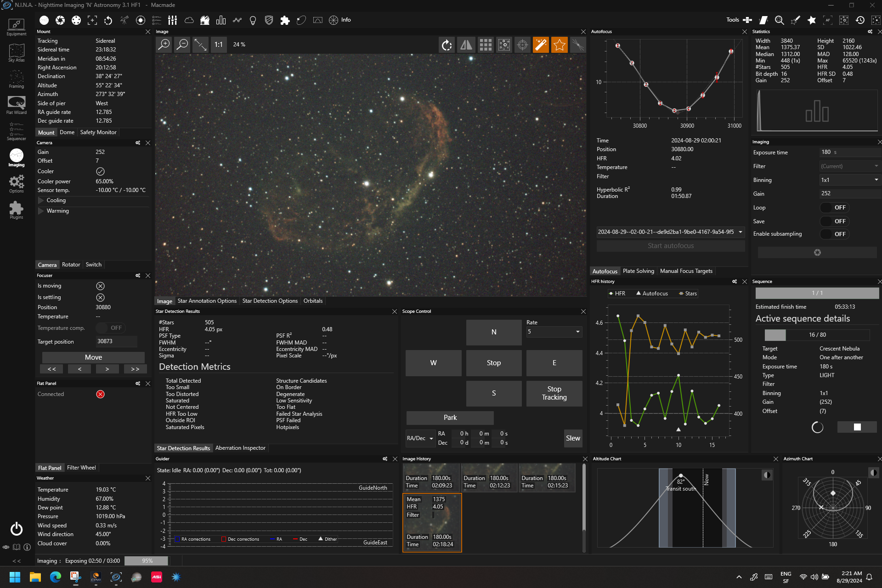Enable the crosshair overlay icon

[522, 45]
